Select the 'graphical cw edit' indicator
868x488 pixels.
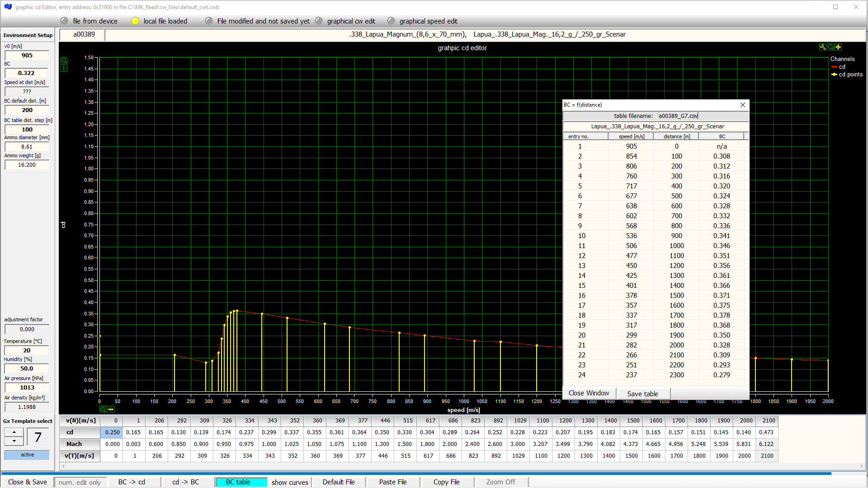pyautogui.click(x=319, y=21)
